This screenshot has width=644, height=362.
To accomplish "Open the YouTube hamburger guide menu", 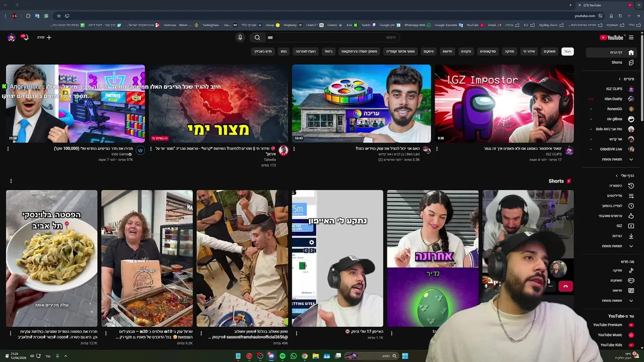I will (x=631, y=37).
